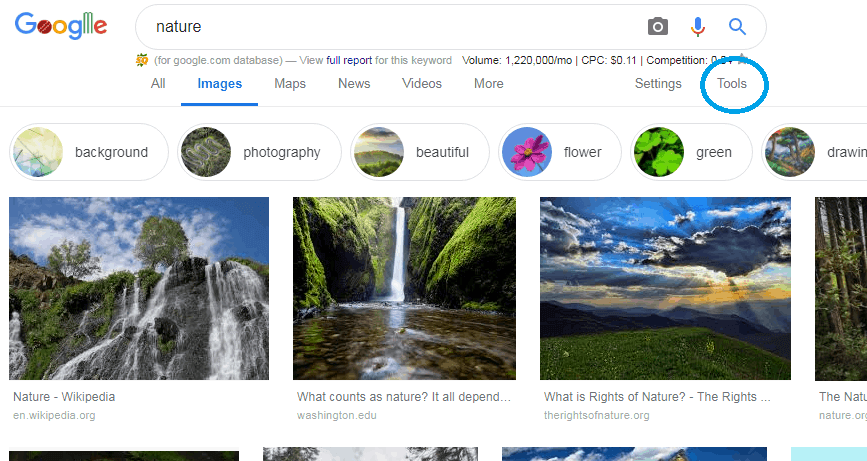Select the "background" suggestion chip
Image resolution: width=867 pixels, height=461 pixels.
pos(89,152)
